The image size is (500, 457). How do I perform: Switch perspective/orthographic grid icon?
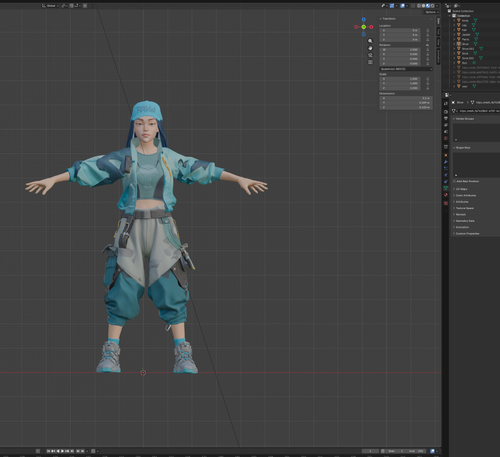370,62
